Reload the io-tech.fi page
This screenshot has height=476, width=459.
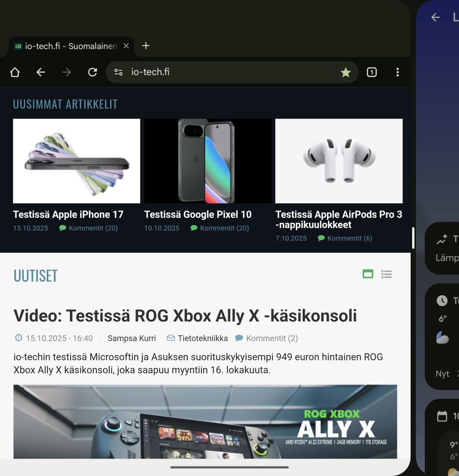[x=92, y=72]
